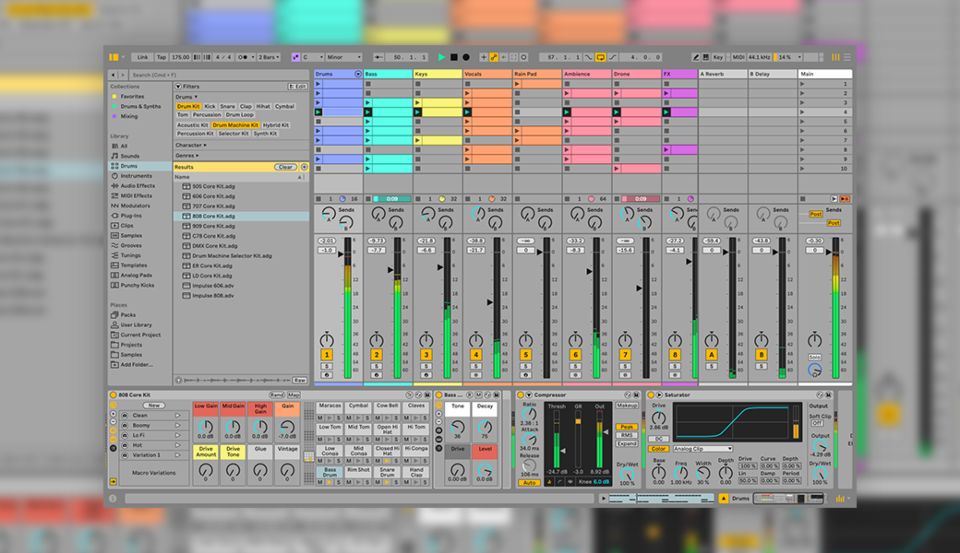
Task: Toggle track 1 activator button
Action: [x=326, y=354]
